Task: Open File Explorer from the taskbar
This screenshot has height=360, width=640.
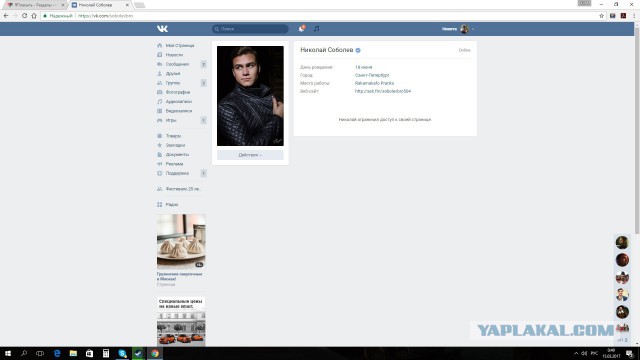Action: [x=73, y=353]
